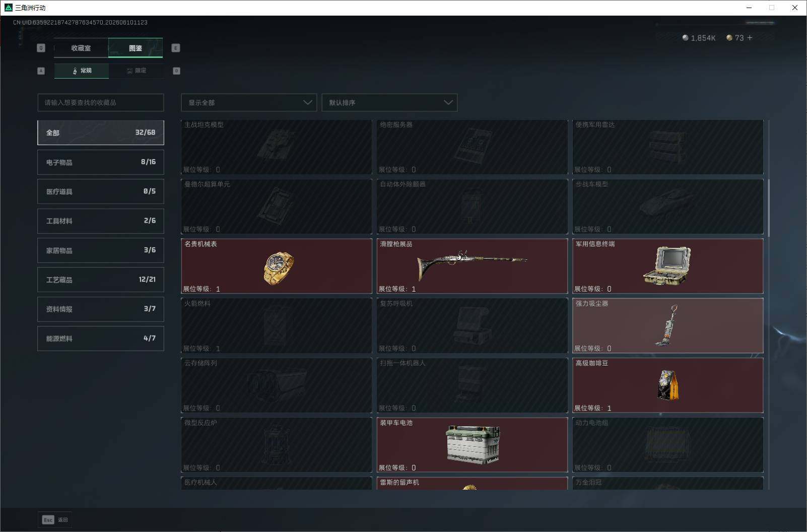Screen dimensions: 807x532
Task: Open the 复苏呼吸机 card
Action: click(472, 325)
